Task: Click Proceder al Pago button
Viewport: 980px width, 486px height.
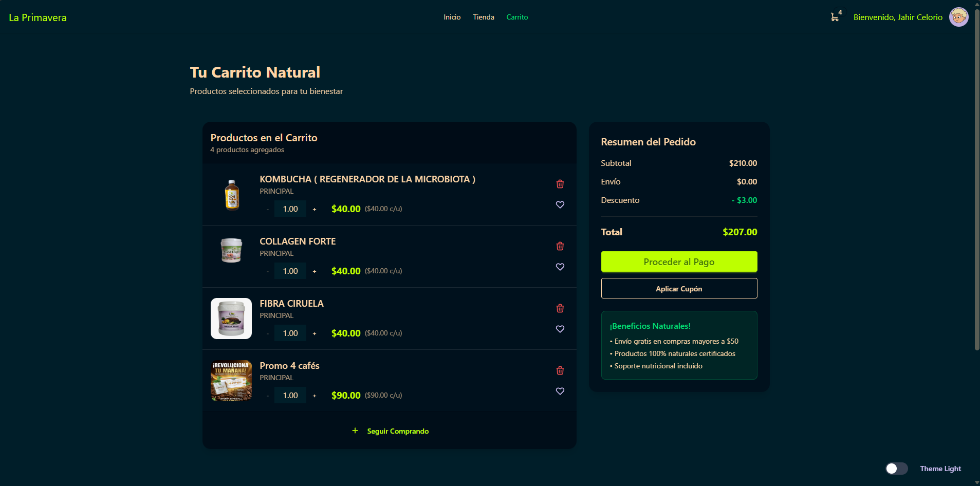Action: tap(678, 261)
